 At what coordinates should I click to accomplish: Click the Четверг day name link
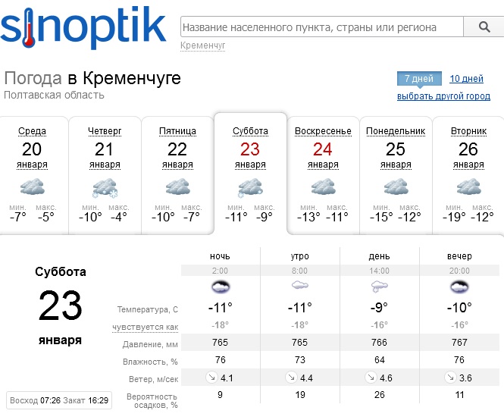(105, 131)
